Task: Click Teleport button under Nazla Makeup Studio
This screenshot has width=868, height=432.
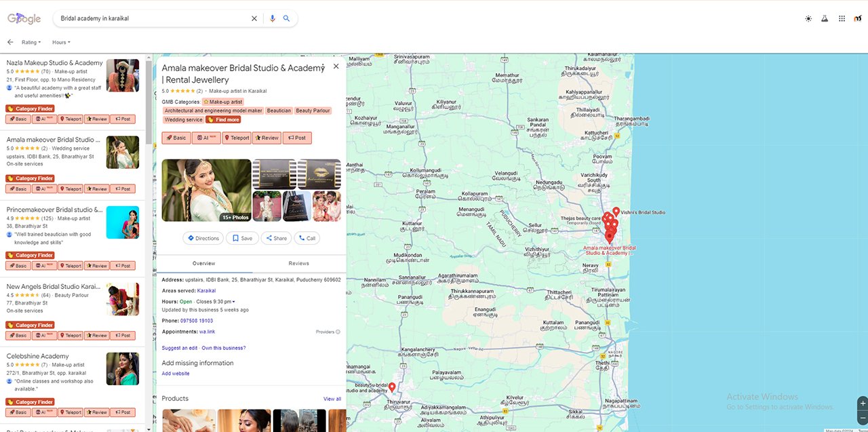Action: (71, 119)
